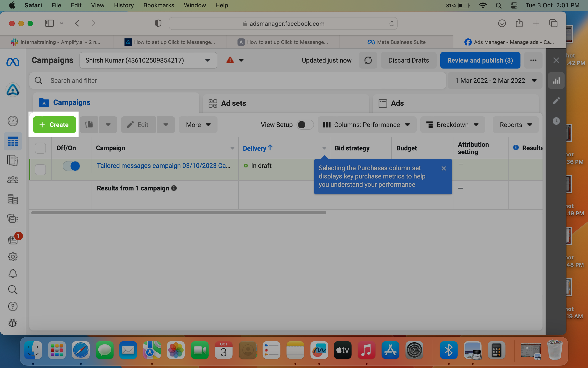Image resolution: width=588 pixels, height=368 pixels.
Task: Open the three-dots more options button
Action: (x=533, y=60)
